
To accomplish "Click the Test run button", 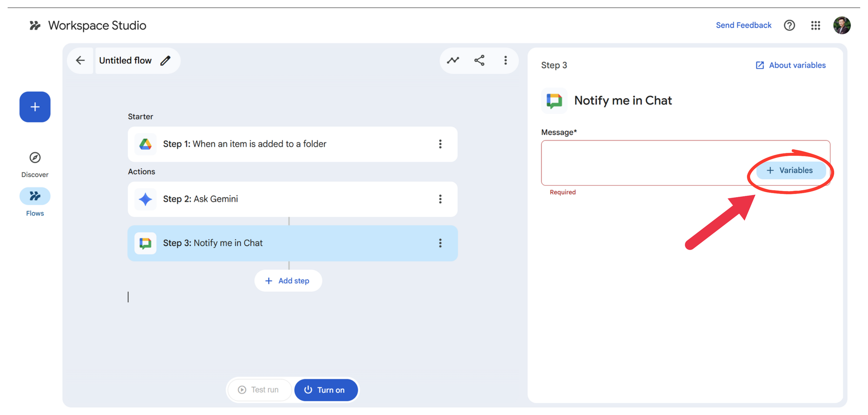I will click(260, 390).
